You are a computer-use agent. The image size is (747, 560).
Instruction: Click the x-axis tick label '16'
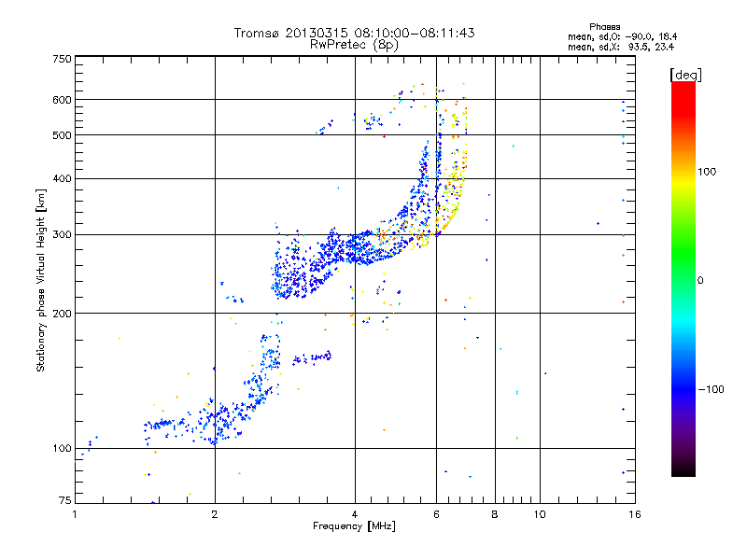click(x=635, y=514)
